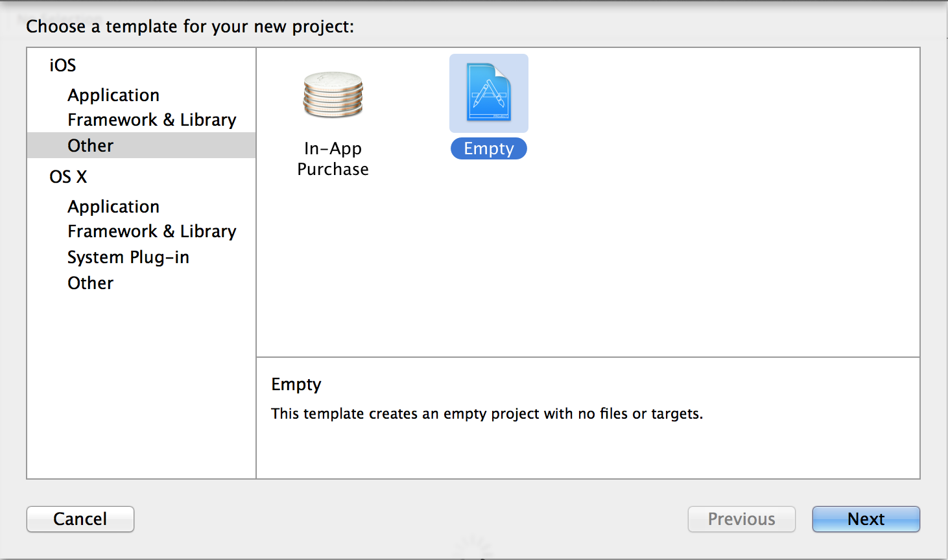The width and height of the screenshot is (948, 560).
Task: Select Other under iOS
Action: [141, 145]
